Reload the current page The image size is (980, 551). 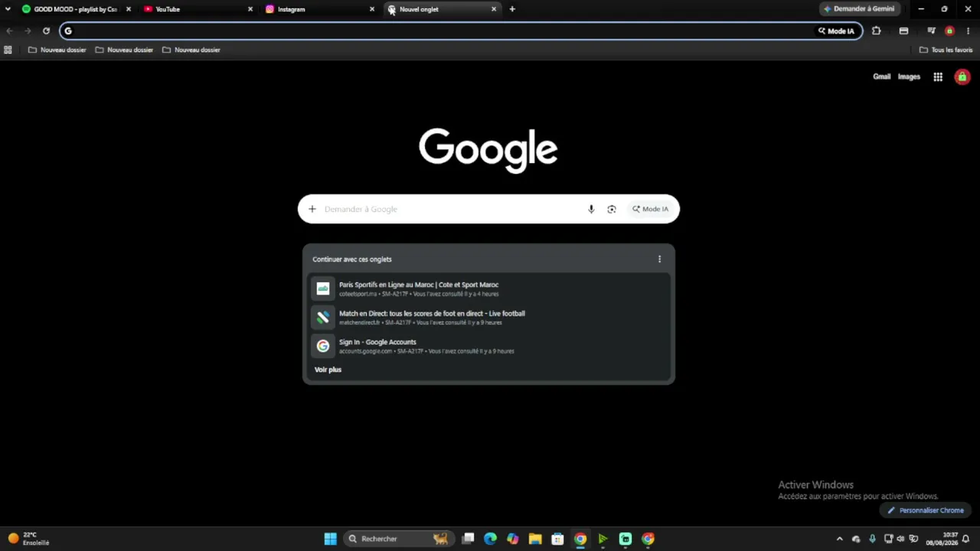coord(46,31)
